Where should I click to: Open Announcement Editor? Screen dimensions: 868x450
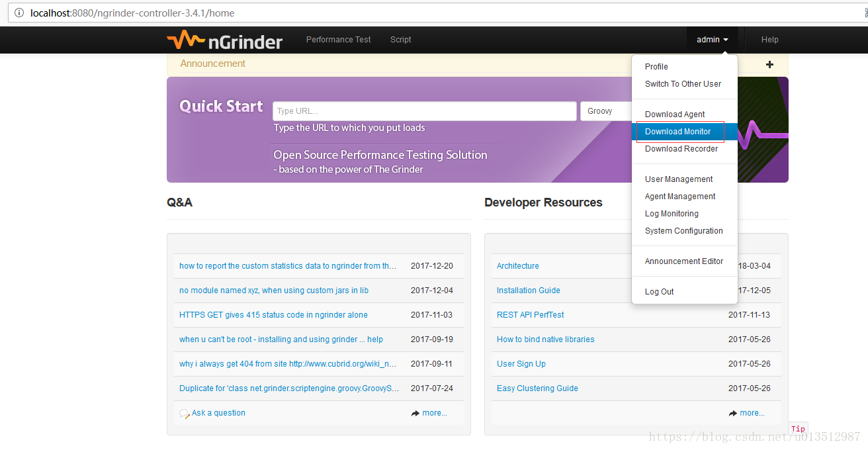pos(685,261)
